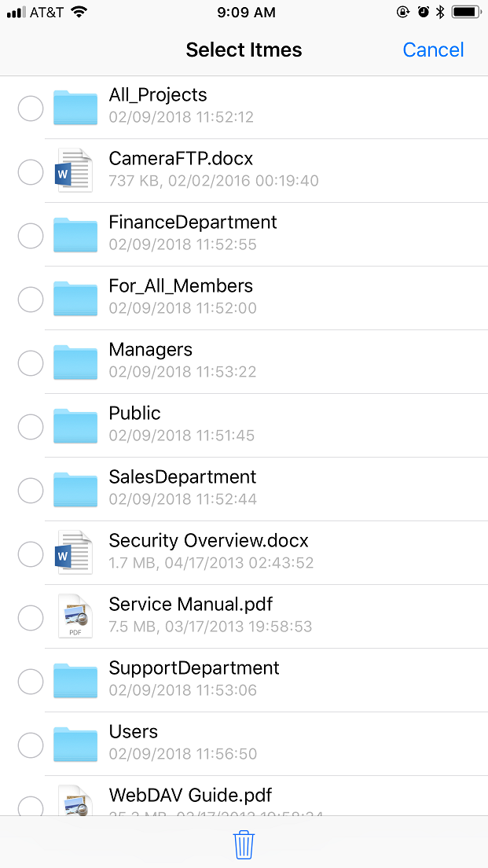Tap the Cancel button
488x868 pixels.
433,50
